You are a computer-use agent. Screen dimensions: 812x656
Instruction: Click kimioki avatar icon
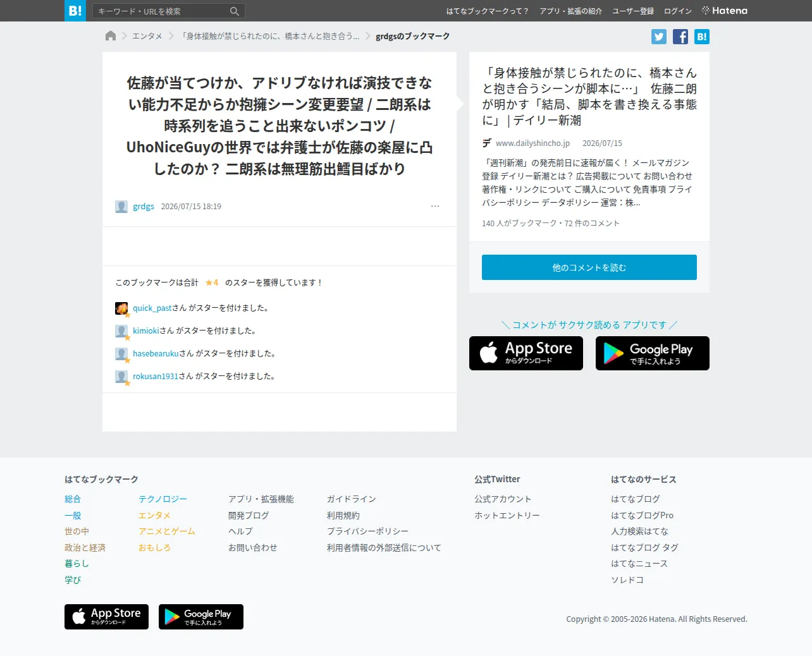[x=121, y=331]
